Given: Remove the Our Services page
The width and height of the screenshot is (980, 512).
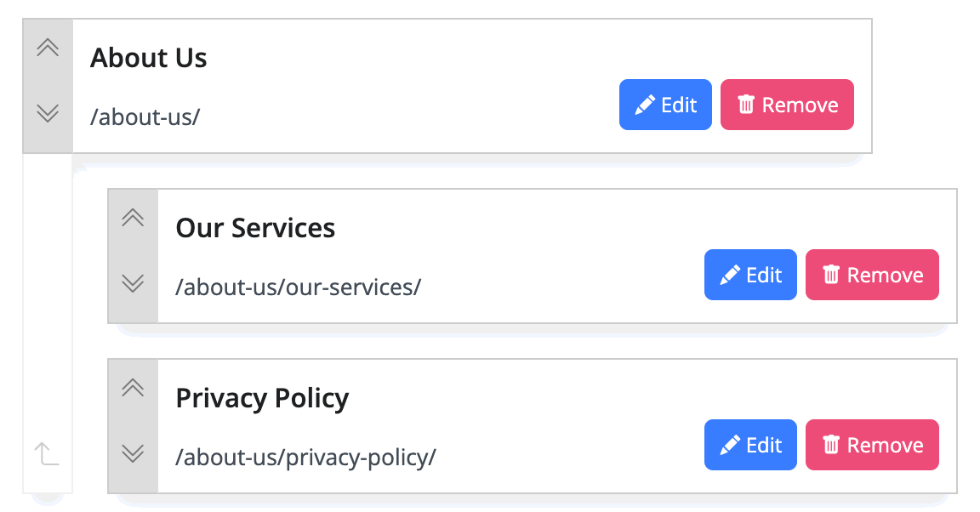Looking at the screenshot, I should [x=872, y=275].
